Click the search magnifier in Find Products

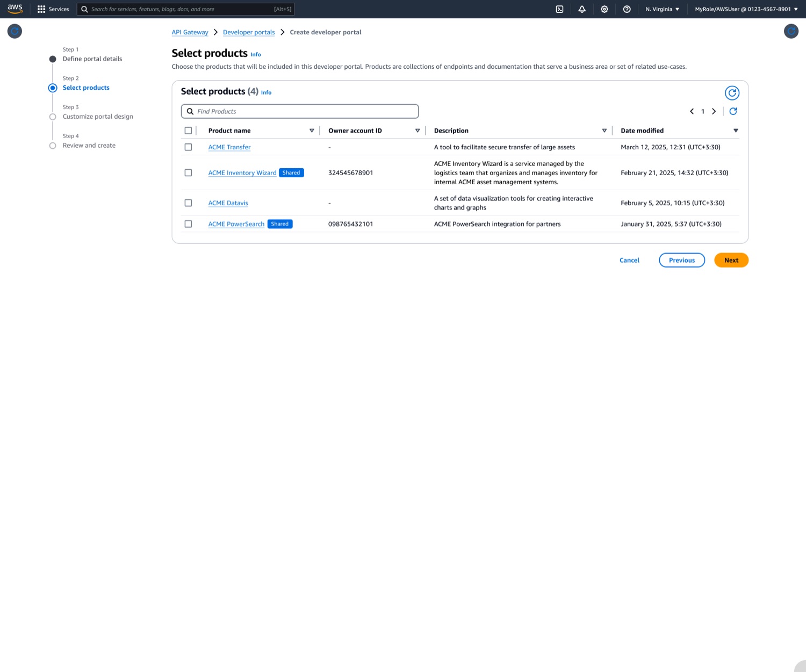point(190,111)
